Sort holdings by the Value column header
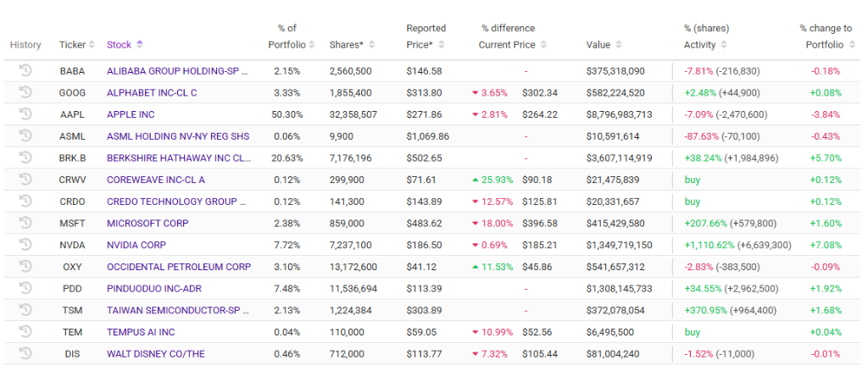The image size is (868, 371). coord(604,45)
